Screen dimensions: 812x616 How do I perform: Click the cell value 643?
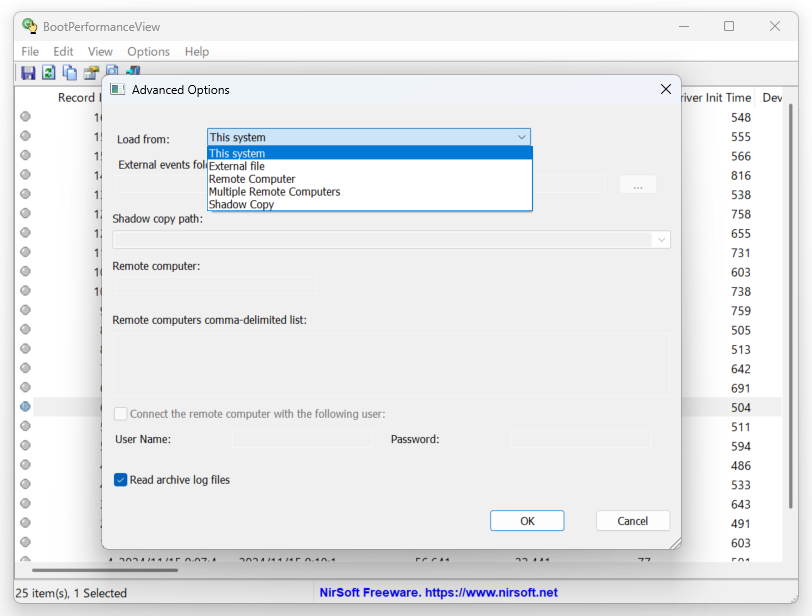point(741,504)
